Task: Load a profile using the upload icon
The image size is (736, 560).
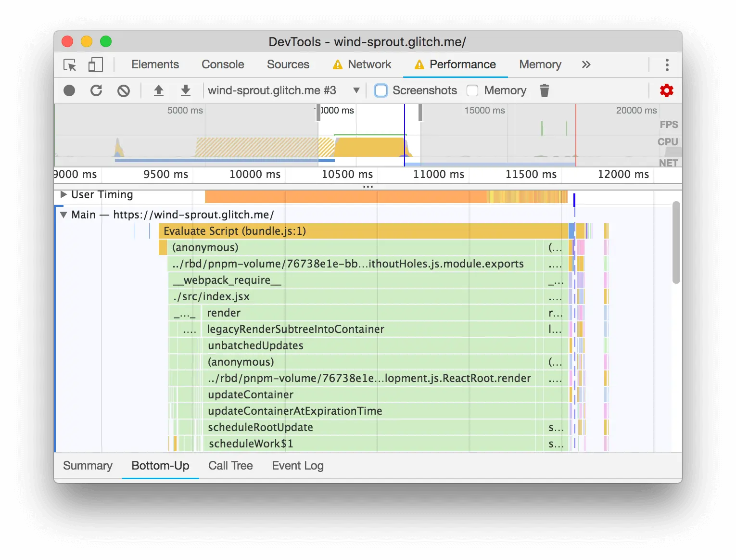Action: point(159,90)
